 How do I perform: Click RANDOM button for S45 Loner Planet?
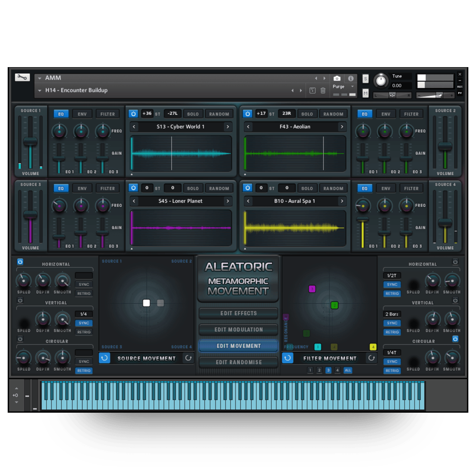tap(219, 188)
